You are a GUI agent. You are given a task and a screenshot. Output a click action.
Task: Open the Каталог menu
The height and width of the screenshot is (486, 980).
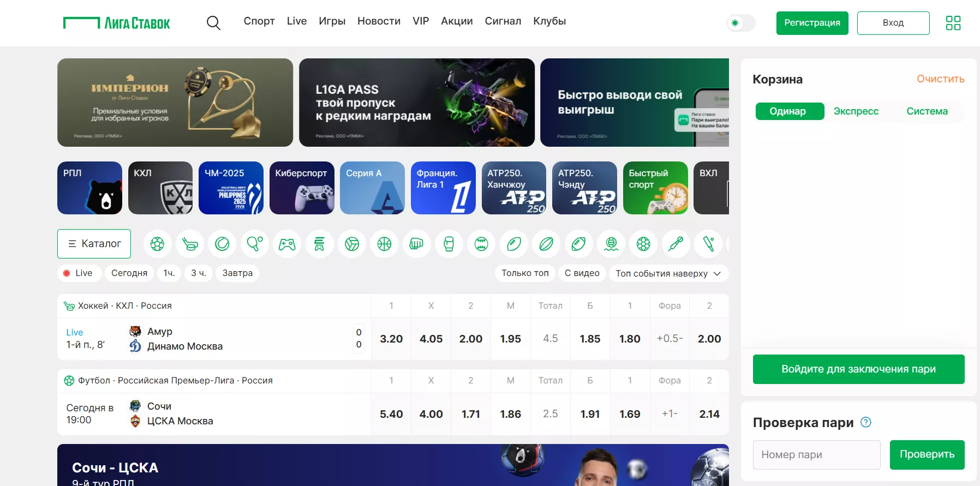tap(94, 244)
